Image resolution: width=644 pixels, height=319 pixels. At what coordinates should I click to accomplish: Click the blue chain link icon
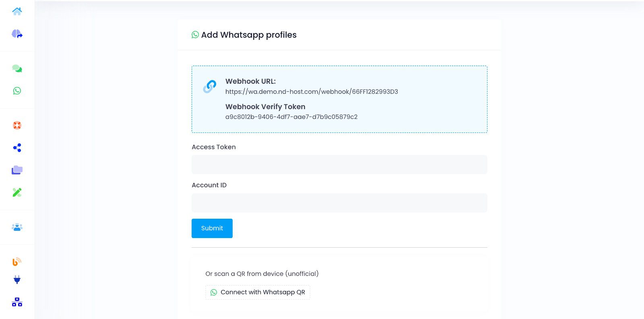(x=209, y=86)
